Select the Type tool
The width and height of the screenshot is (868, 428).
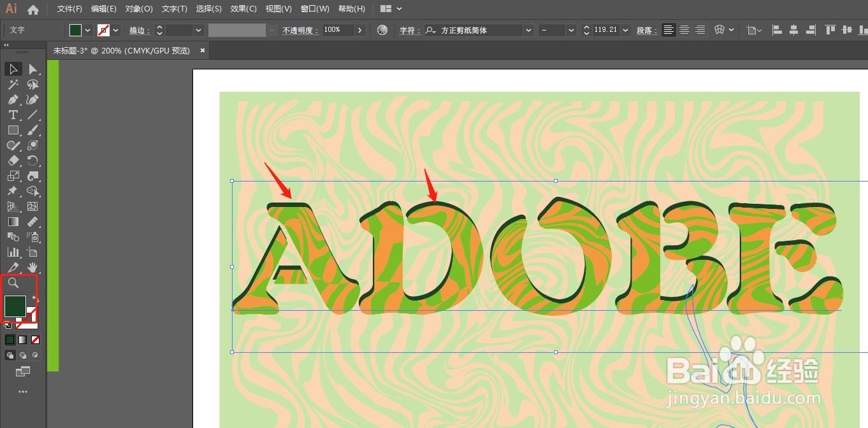tap(13, 115)
